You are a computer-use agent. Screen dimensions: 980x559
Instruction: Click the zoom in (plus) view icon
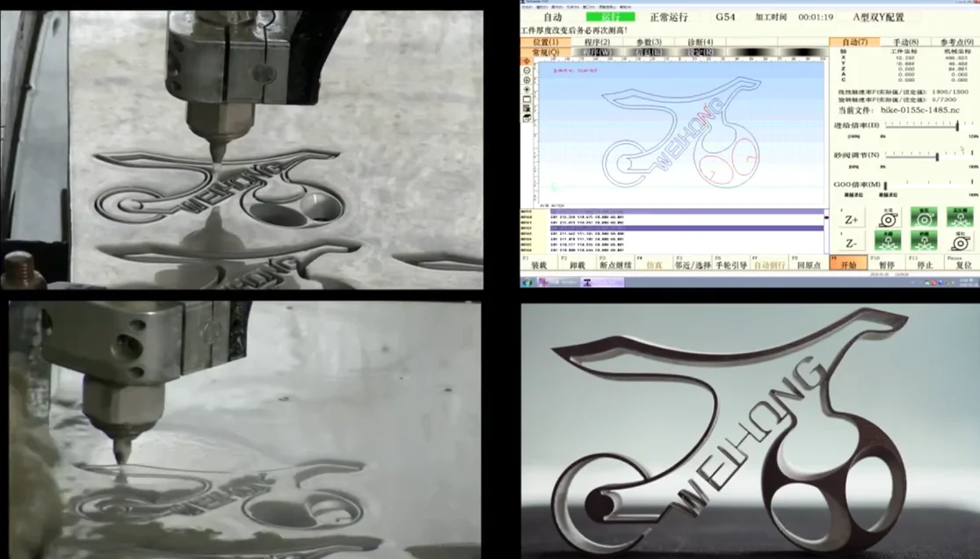(x=526, y=80)
